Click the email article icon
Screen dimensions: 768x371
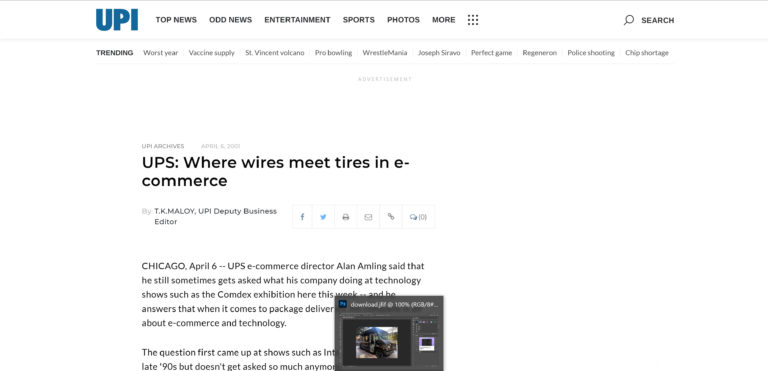(368, 217)
